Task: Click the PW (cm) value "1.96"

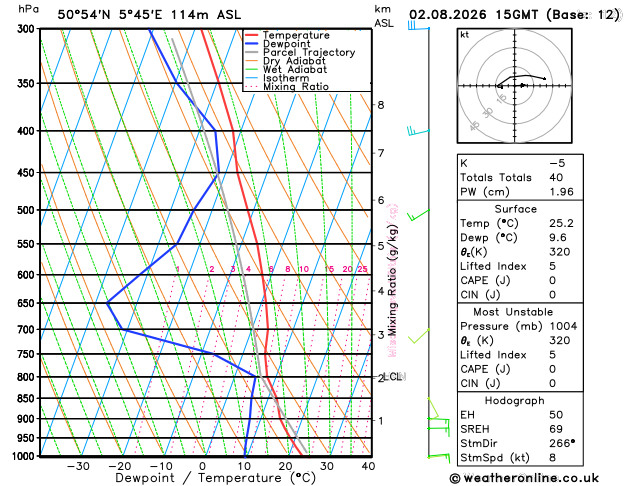Action: pyautogui.click(x=562, y=192)
